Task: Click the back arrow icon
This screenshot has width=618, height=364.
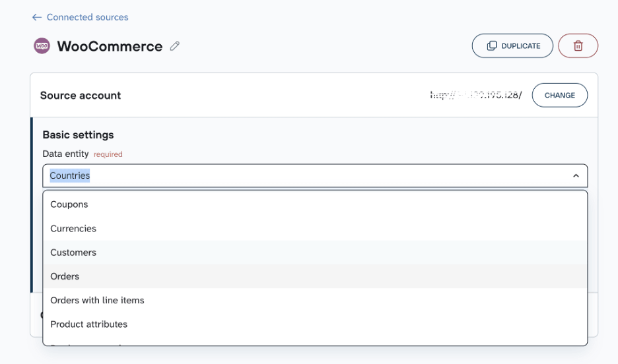Action: [x=37, y=17]
